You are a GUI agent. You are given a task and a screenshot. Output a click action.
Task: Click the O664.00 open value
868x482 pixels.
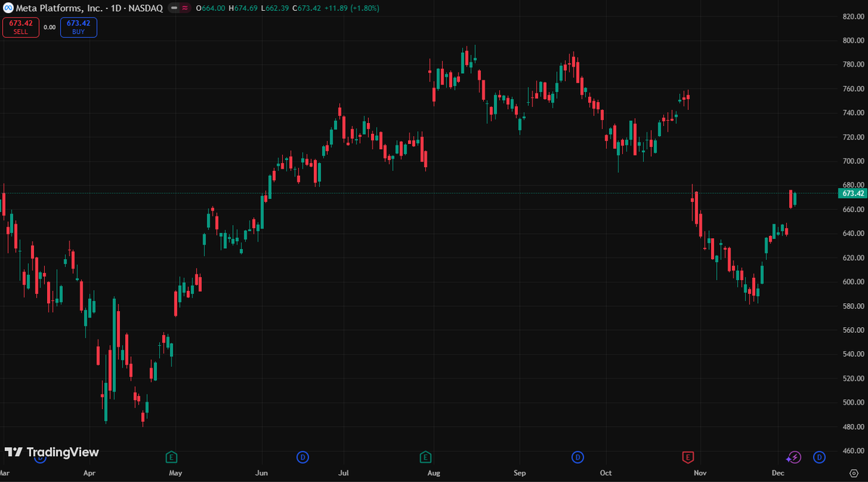210,8
